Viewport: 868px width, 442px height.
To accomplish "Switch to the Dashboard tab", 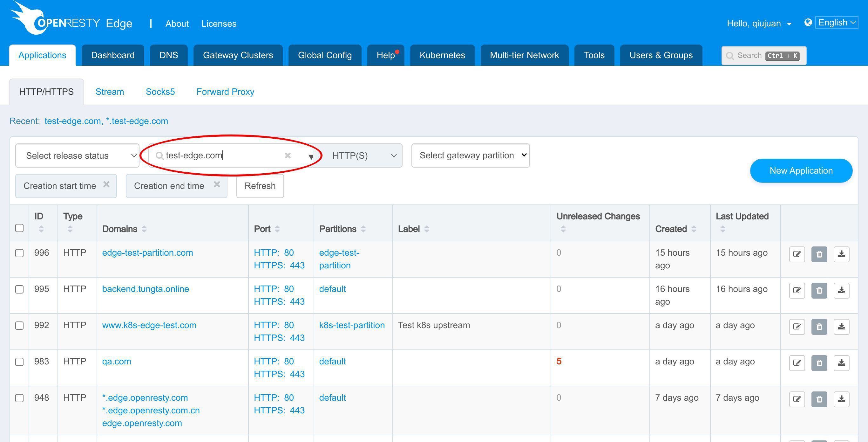I will click(x=113, y=55).
